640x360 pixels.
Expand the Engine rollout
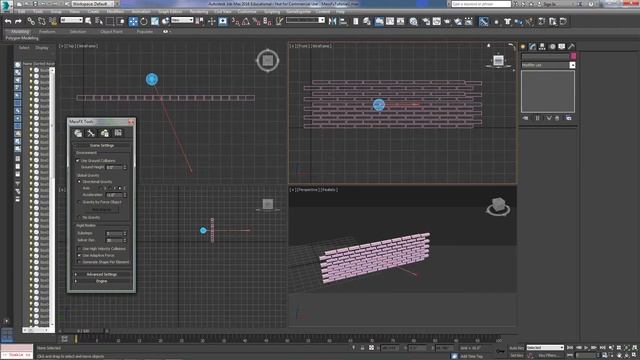click(102, 281)
